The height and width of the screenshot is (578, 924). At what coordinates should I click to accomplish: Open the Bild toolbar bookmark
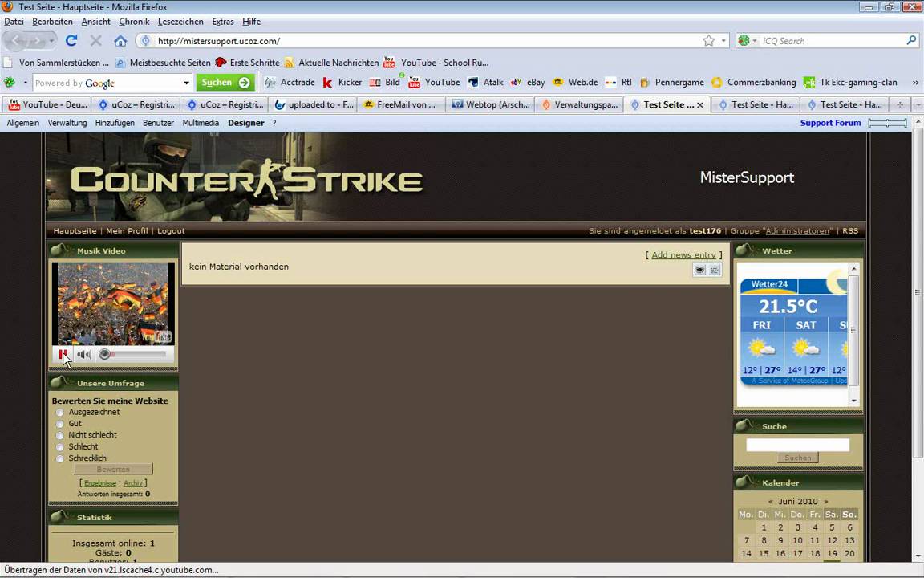[385, 82]
